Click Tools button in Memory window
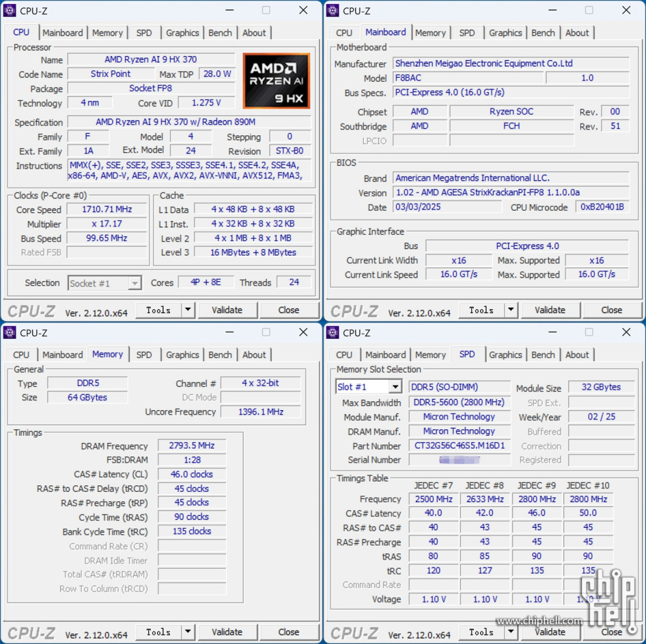The image size is (646, 644). 159,631
